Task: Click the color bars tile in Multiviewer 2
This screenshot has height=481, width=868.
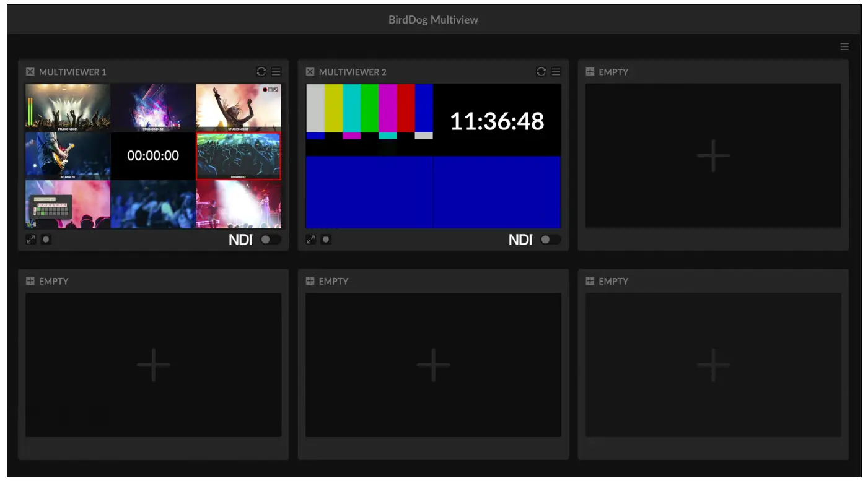Action: click(x=369, y=120)
